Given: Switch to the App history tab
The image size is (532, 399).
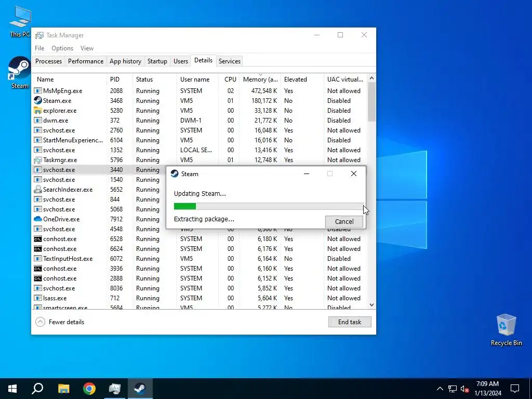Looking at the screenshot, I should tap(125, 61).
